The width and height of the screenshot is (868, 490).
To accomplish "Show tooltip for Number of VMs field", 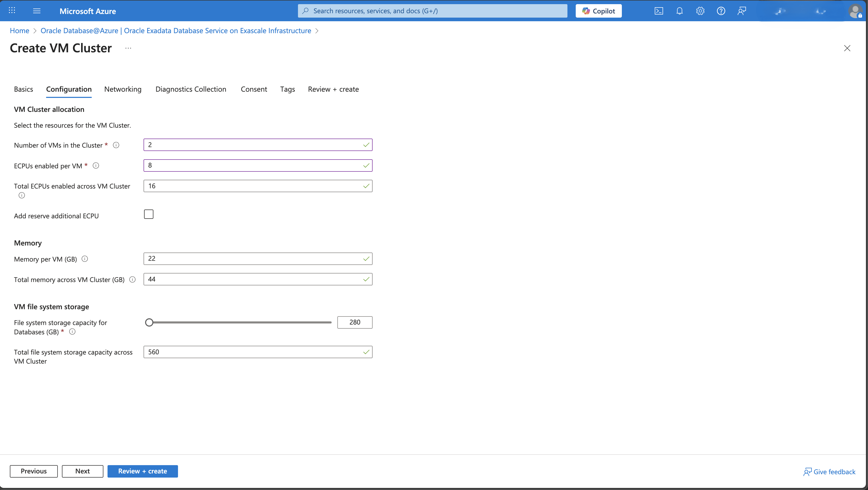I will (116, 145).
